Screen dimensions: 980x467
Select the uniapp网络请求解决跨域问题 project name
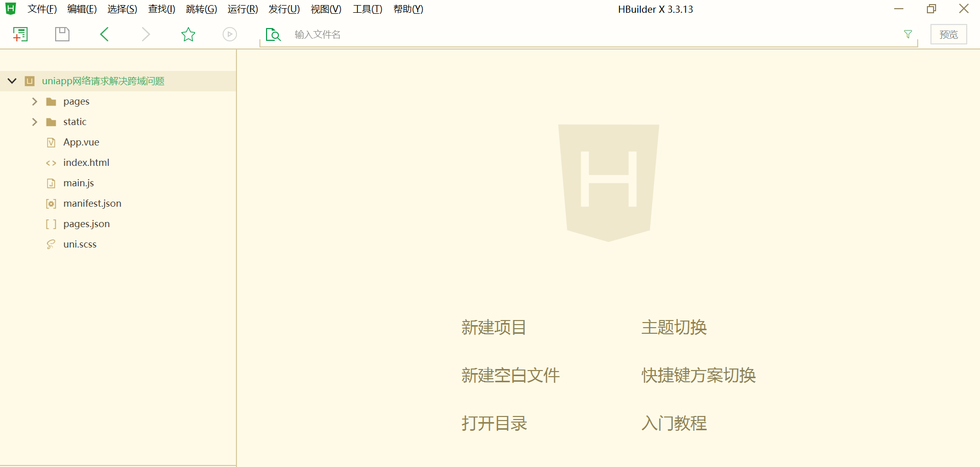pyautogui.click(x=103, y=81)
